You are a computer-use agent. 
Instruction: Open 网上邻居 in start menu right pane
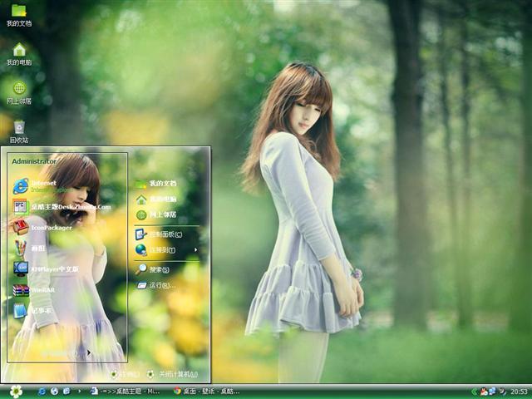tap(155, 214)
